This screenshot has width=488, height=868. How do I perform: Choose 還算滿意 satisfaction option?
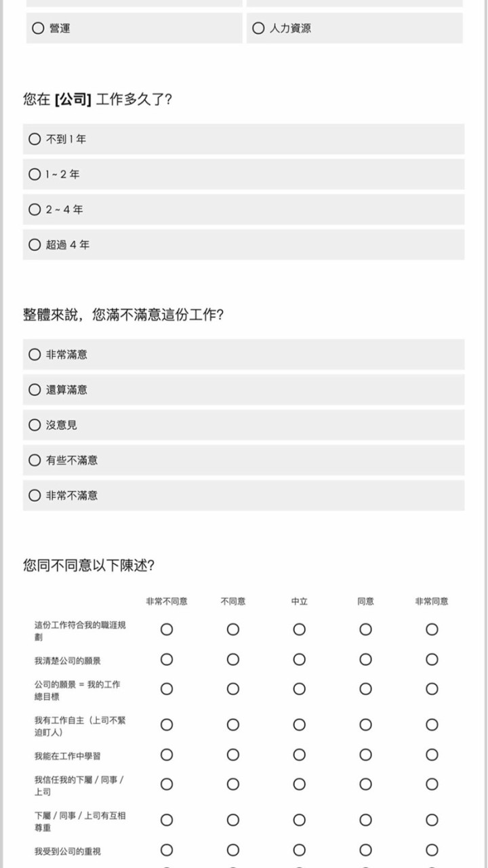coord(35,390)
